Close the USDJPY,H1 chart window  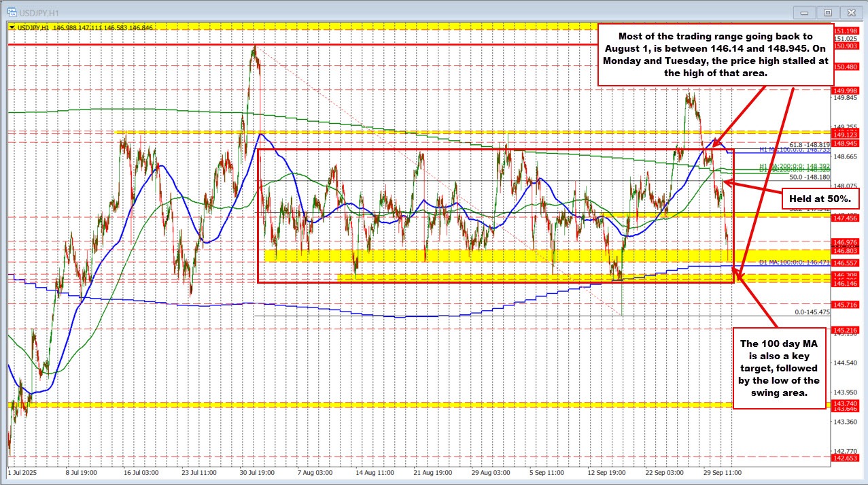[x=850, y=12]
